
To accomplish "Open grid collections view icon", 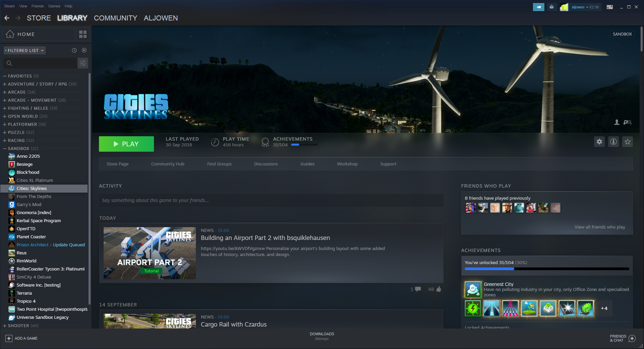I will 83,34.
